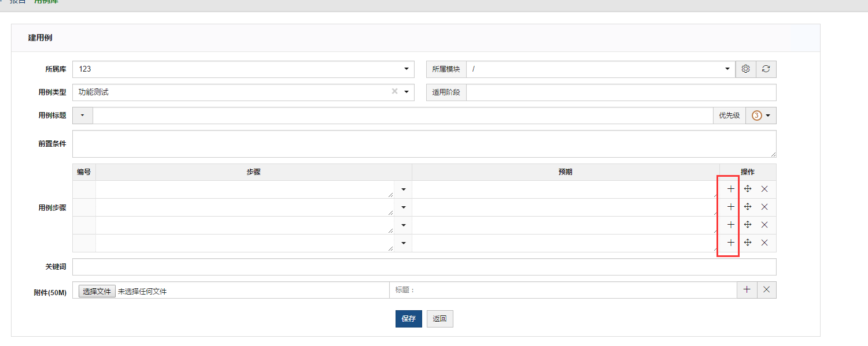Open the 优先级 priority dropdown
The height and width of the screenshot is (346, 868).
pyautogui.click(x=761, y=116)
